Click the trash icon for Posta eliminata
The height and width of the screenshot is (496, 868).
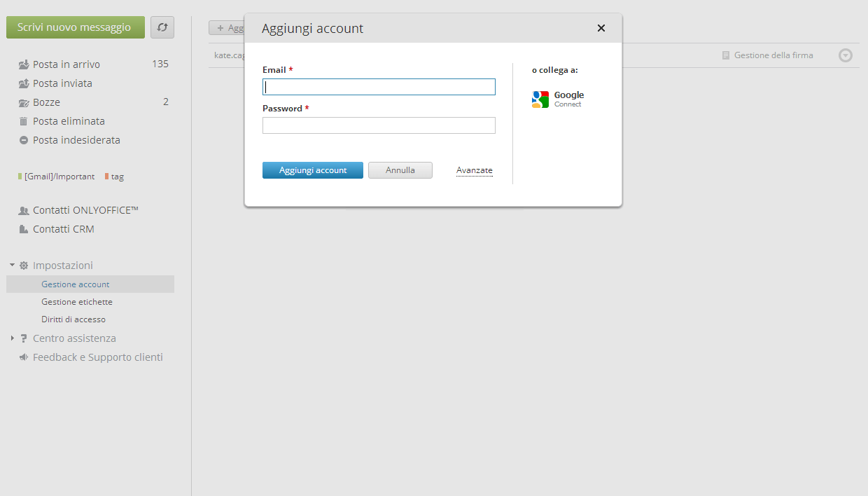pyautogui.click(x=24, y=121)
